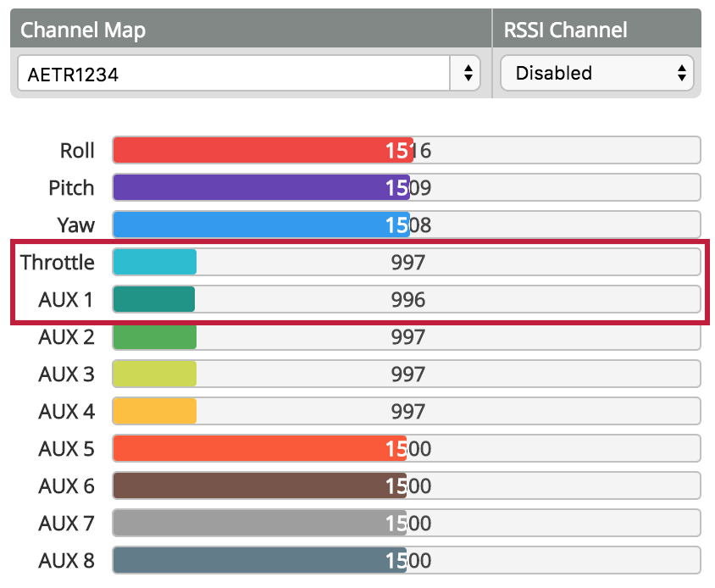
Task: Click the yellow-green AUX 3 channel bar
Action: [x=155, y=374]
